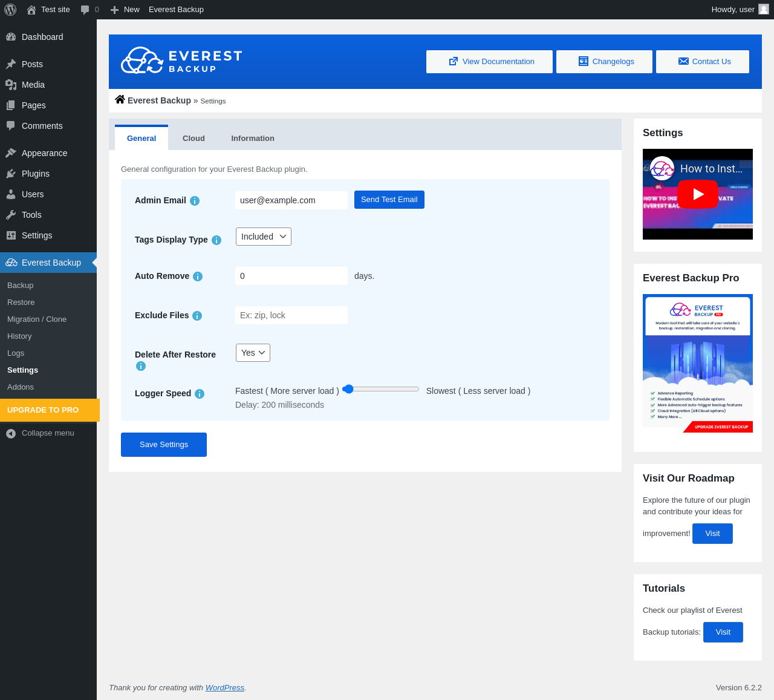The height and width of the screenshot is (700, 774).
Task: Click Visit button in Roadmap section
Action: coord(712,534)
